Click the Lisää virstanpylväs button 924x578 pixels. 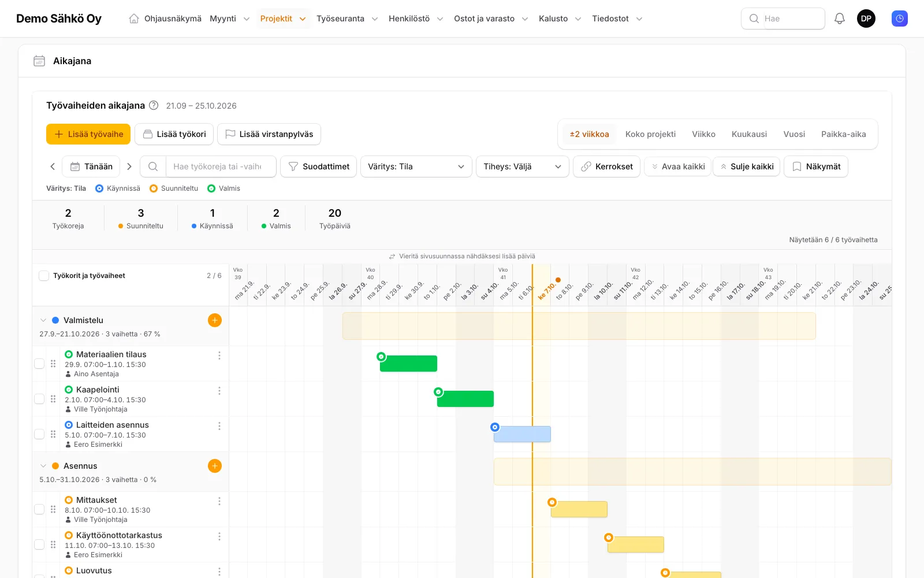[x=269, y=134]
